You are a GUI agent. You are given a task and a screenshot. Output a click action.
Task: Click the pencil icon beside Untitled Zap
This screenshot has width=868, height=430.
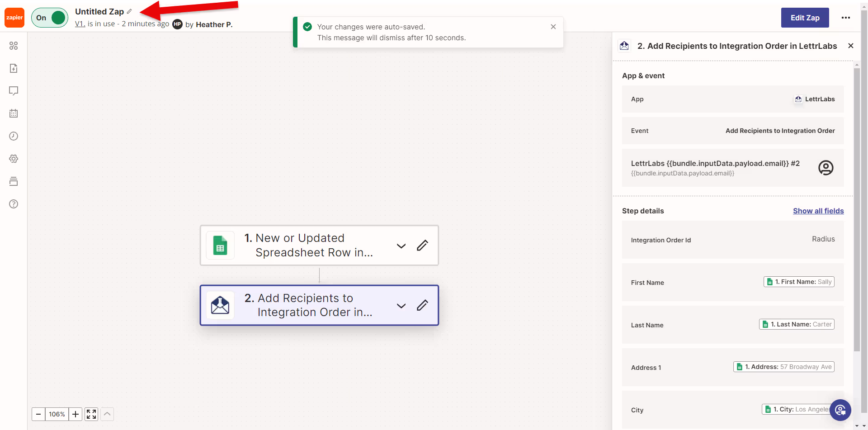[129, 11]
